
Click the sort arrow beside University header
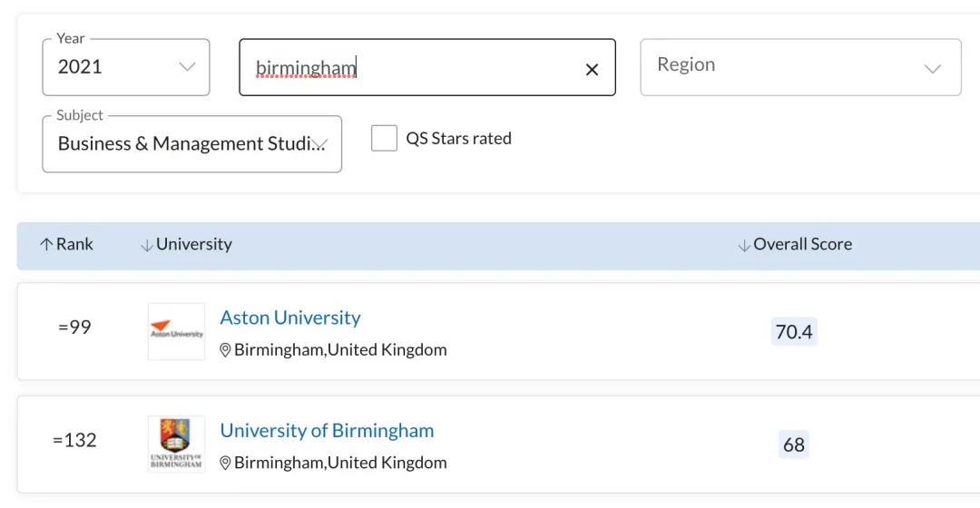point(147,245)
